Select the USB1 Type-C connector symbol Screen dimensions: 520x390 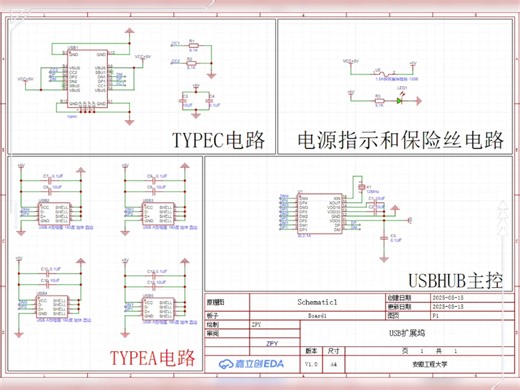[x=88, y=79]
